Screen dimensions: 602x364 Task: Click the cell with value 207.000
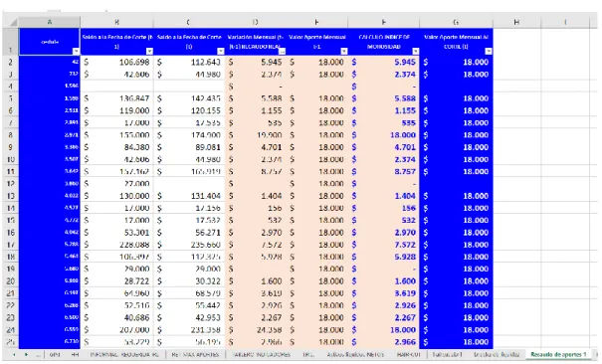tap(116, 329)
